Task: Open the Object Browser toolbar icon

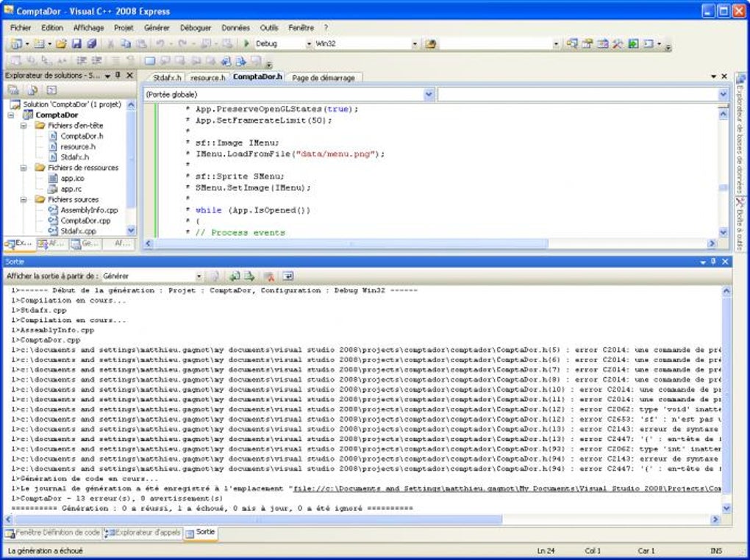Action: tap(603, 44)
